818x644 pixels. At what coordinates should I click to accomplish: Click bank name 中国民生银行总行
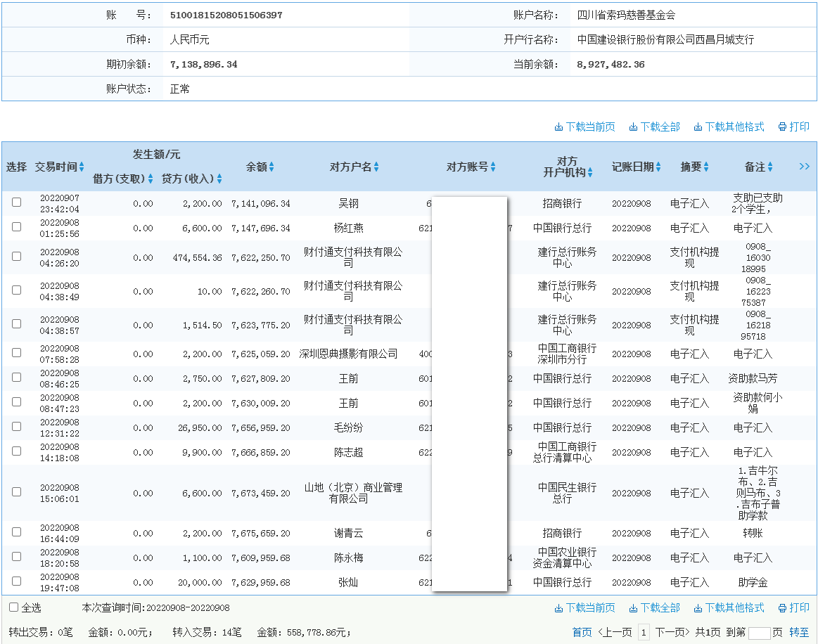click(567, 493)
